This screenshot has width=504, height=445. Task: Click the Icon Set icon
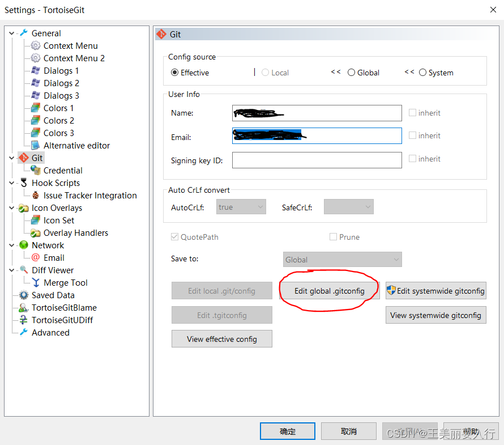click(x=36, y=220)
